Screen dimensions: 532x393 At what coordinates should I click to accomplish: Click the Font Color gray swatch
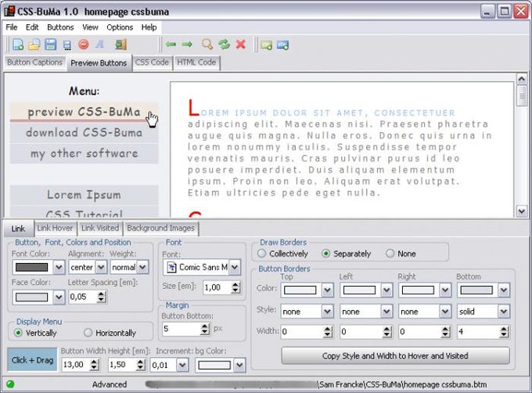coord(32,267)
